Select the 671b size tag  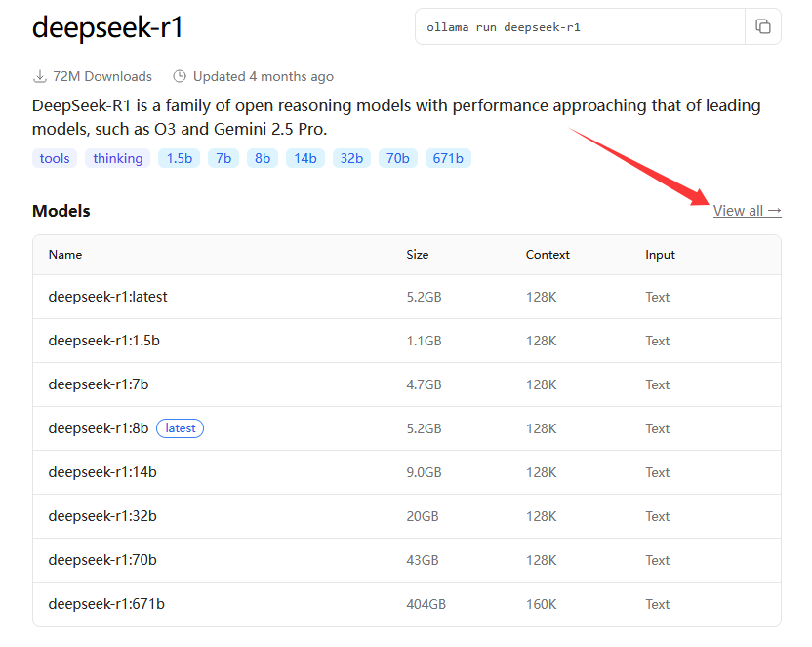(x=448, y=158)
